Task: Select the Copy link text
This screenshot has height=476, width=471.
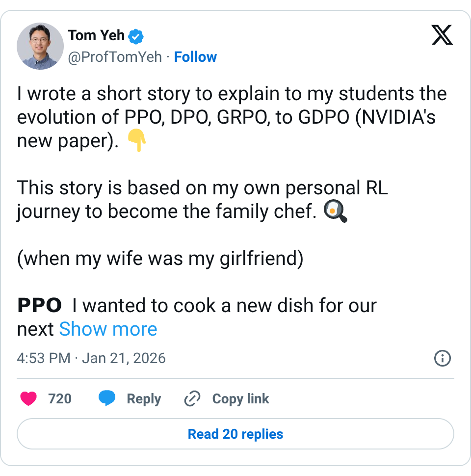Action: [x=240, y=398]
